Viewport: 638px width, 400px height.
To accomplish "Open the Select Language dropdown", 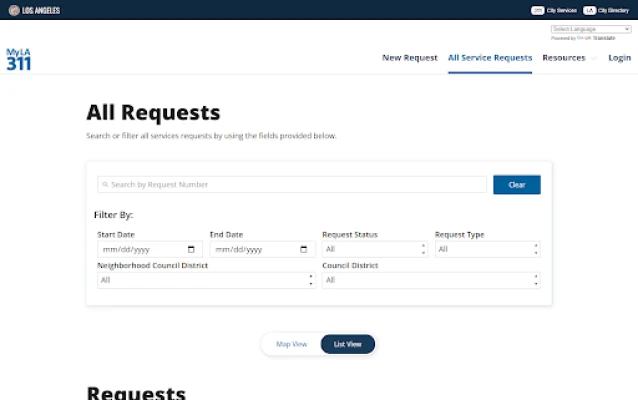I will pos(590,29).
